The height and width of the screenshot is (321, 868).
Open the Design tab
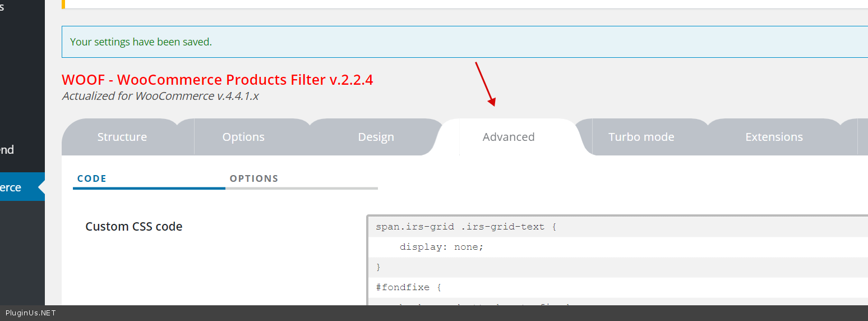point(376,137)
